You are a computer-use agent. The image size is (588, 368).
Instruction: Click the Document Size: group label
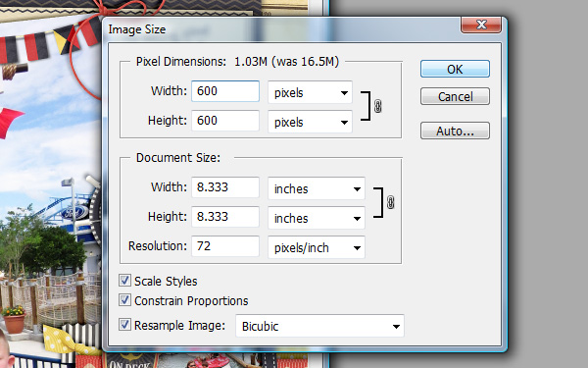178,158
